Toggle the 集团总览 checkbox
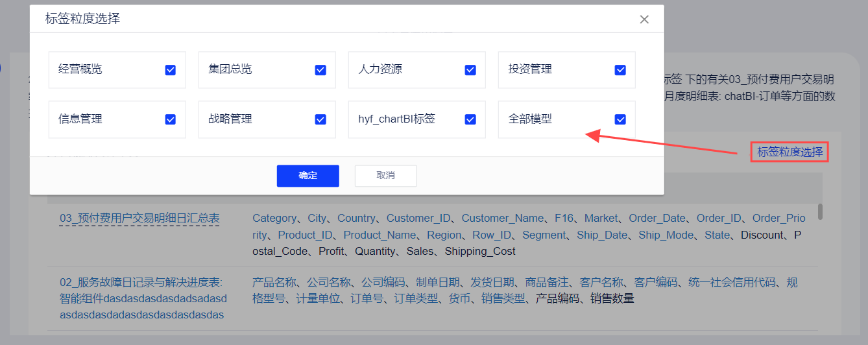Image resolution: width=868 pixels, height=345 pixels. tap(320, 70)
